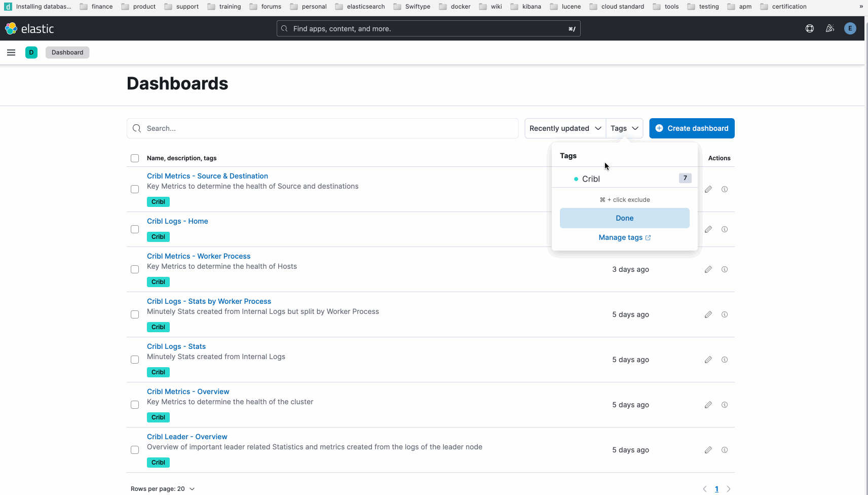Open the hamburger navigation menu
This screenshot has height=495, width=868.
tap(11, 52)
